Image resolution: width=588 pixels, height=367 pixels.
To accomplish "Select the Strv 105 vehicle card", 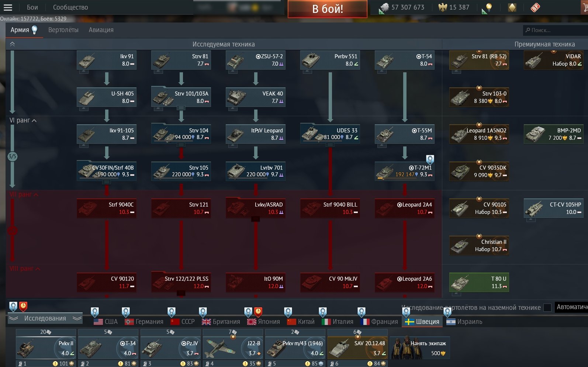I will pyautogui.click(x=181, y=171).
